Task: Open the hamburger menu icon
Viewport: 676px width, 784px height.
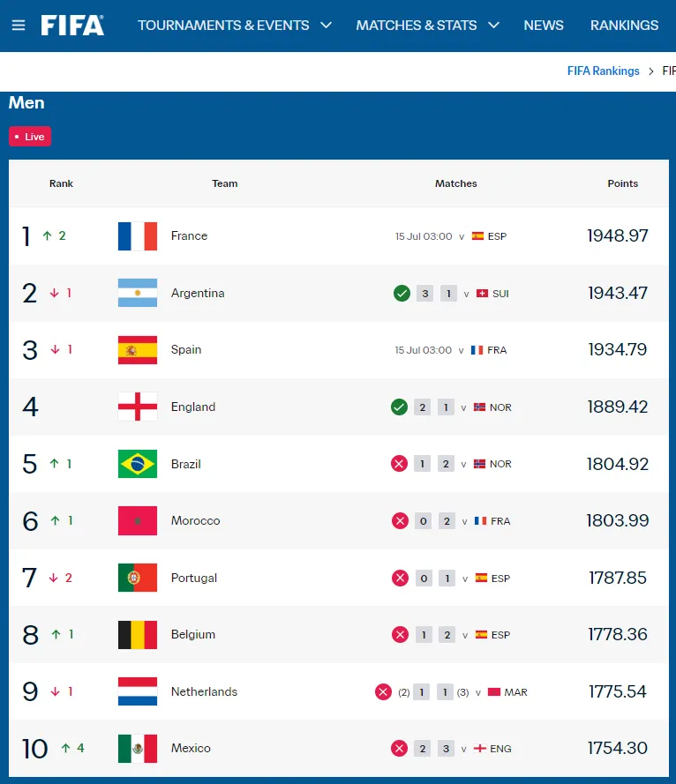Action: coord(19,25)
